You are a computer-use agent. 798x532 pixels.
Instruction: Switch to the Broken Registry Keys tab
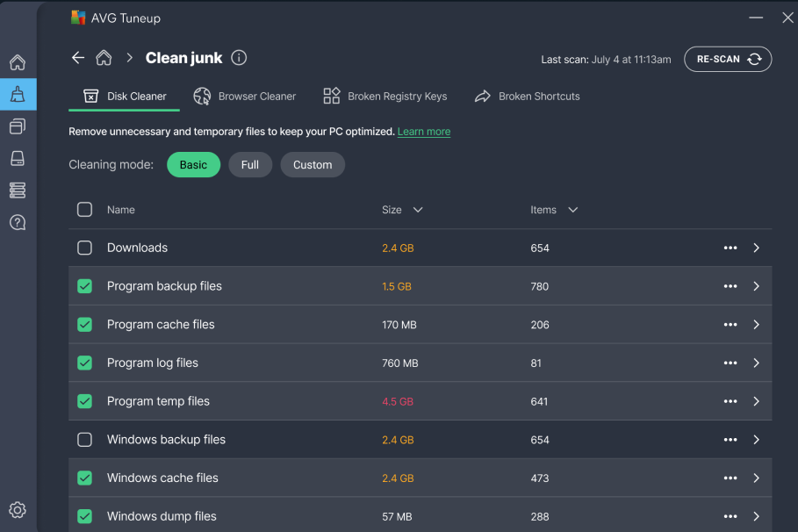click(385, 97)
